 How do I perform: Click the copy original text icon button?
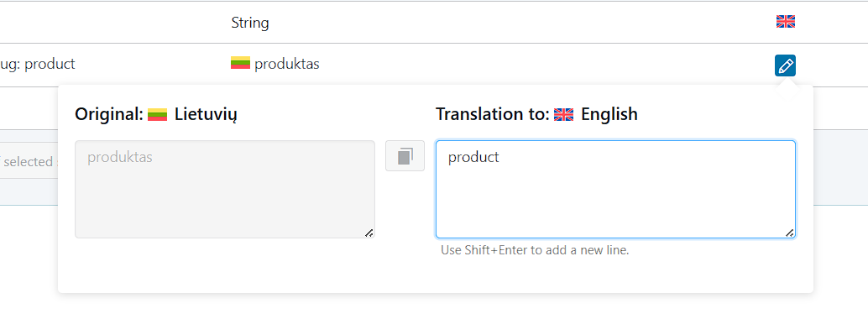click(405, 156)
